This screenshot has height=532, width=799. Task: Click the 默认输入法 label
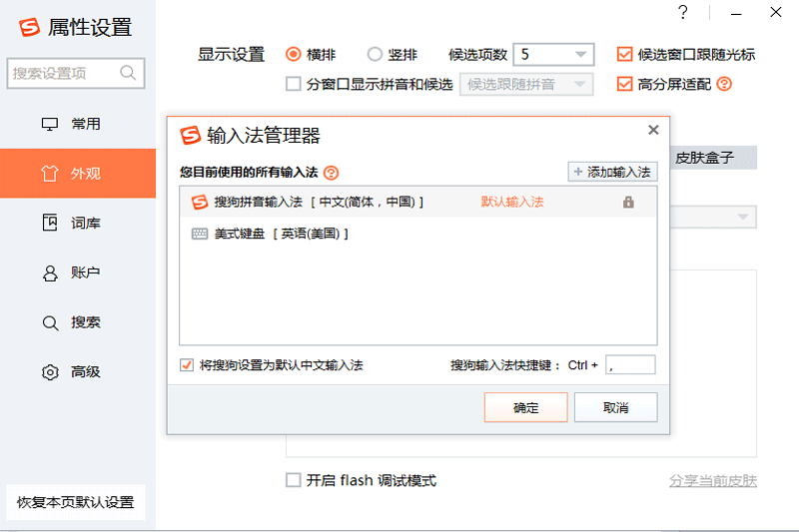[512, 202]
